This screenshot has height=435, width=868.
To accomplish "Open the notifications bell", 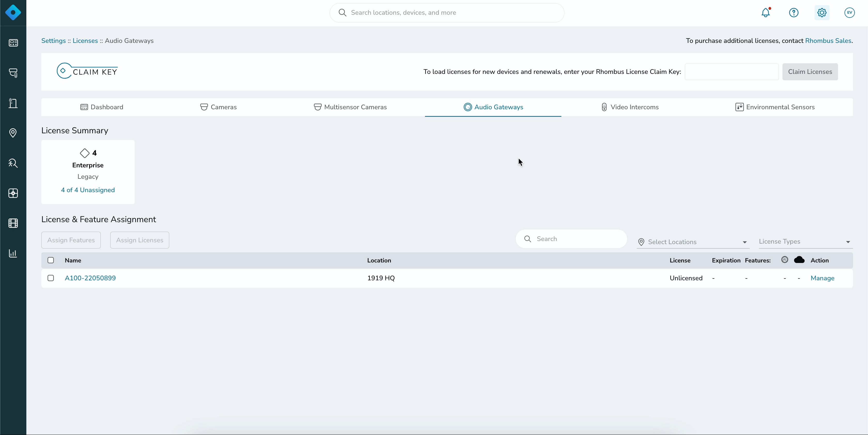I will tap(766, 12).
